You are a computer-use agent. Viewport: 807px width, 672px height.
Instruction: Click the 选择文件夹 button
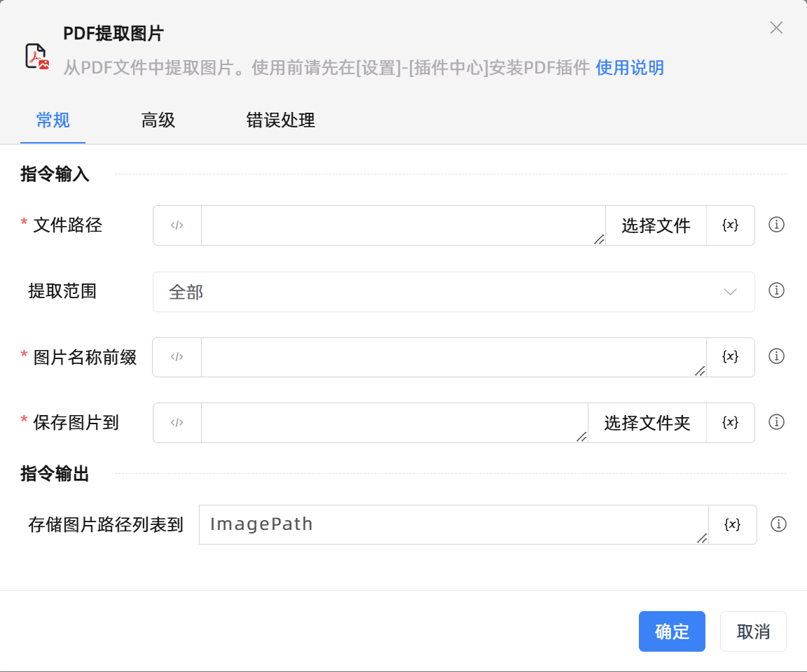point(647,423)
